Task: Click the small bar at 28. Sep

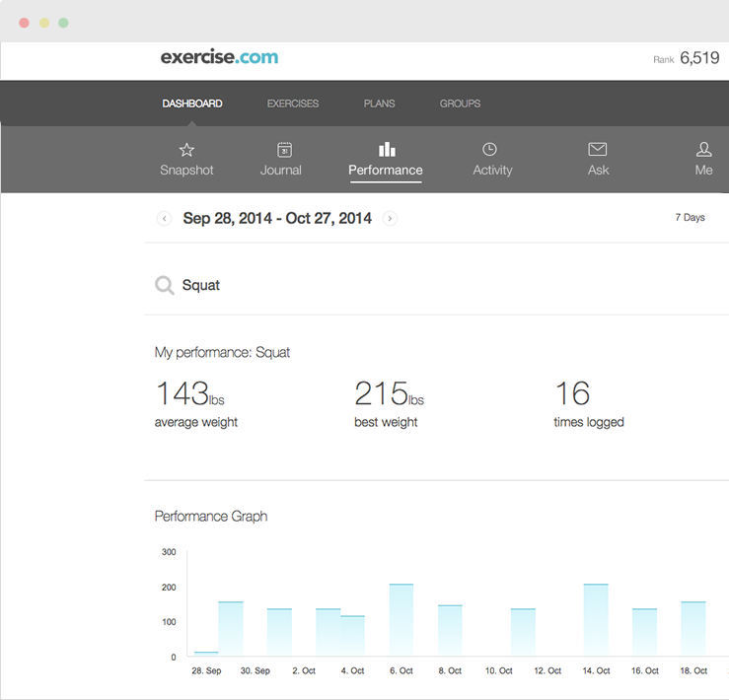Action: pyautogui.click(x=206, y=654)
